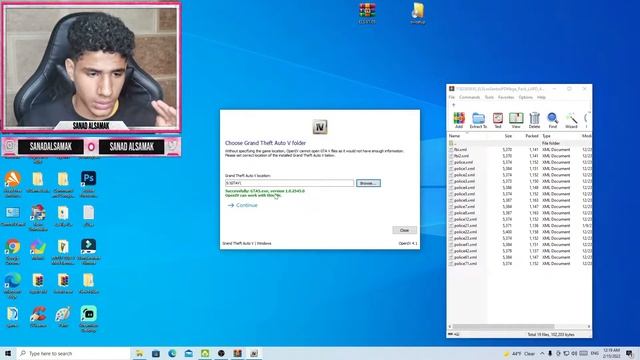Select police7.xml in the WinRAR list
Image resolution: width=640 pixels, height=360 pixels.
(464, 207)
